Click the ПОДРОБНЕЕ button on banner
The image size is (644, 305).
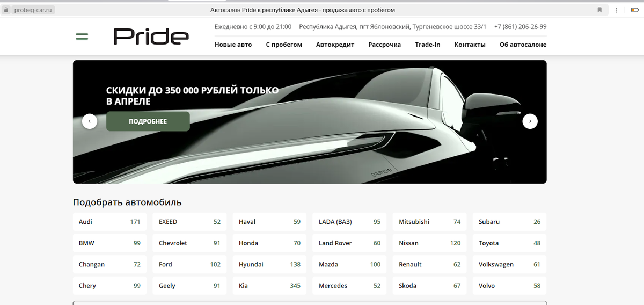click(148, 121)
